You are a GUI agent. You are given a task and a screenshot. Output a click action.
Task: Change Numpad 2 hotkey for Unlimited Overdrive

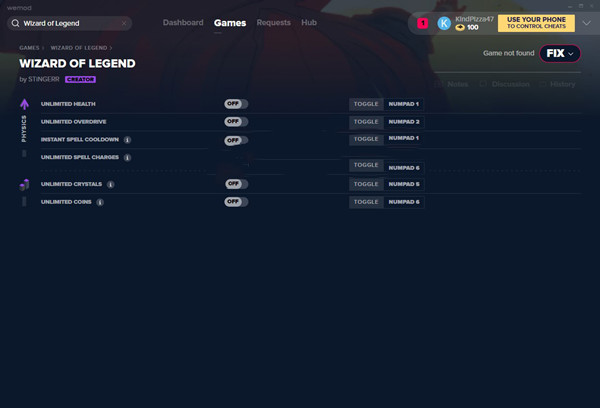(404, 122)
